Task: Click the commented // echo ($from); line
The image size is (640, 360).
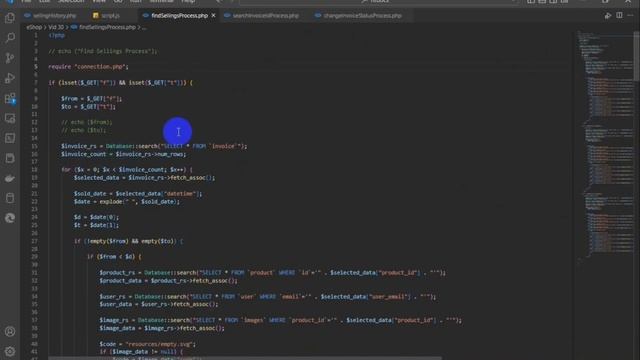Action: coord(87,122)
